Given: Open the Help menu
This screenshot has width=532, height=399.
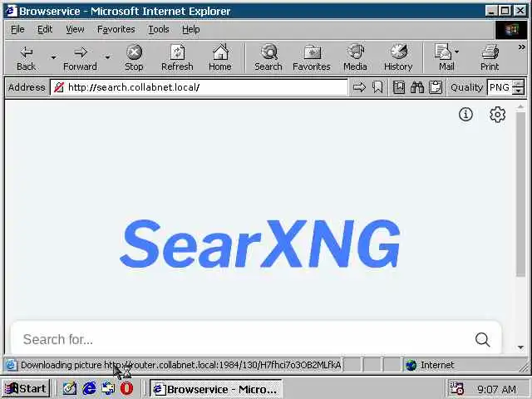Looking at the screenshot, I should point(190,30).
